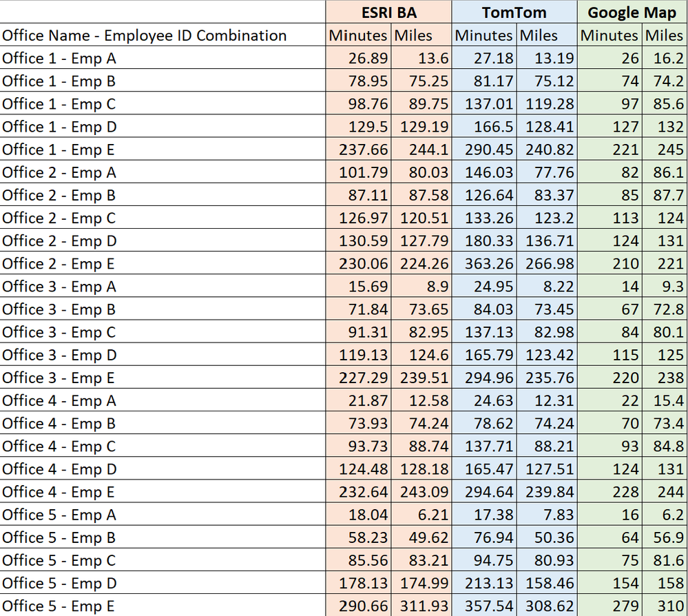688x616 pixels.
Task: Select the Office 3 - Emp C row label
Action: [x=59, y=332]
